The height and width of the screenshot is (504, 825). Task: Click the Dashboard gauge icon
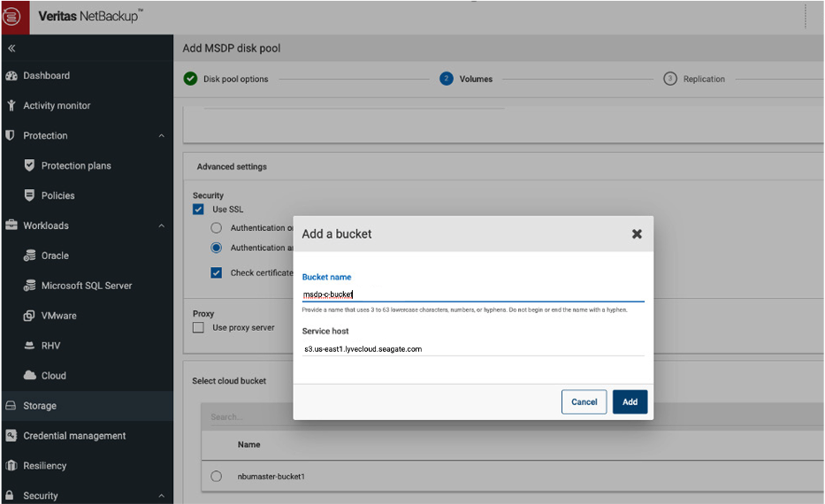coord(11,76)
